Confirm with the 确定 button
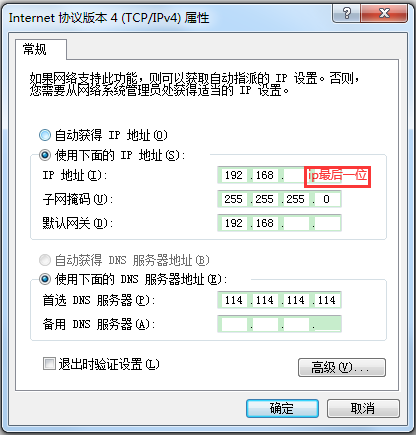 [282, 408]
